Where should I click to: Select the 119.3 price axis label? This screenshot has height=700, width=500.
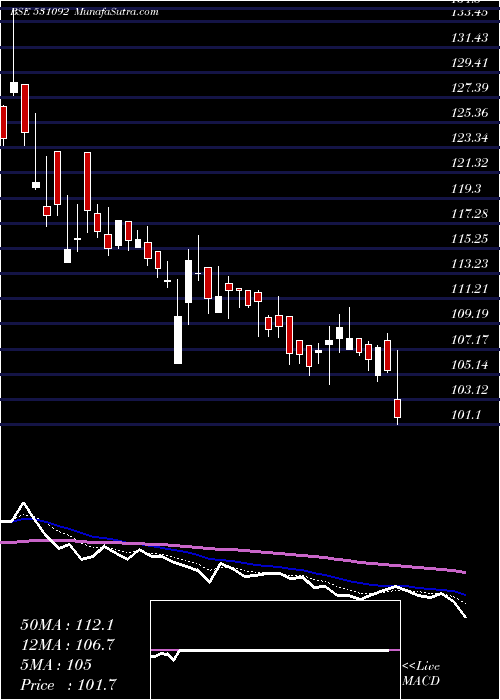tap(467, 189)
